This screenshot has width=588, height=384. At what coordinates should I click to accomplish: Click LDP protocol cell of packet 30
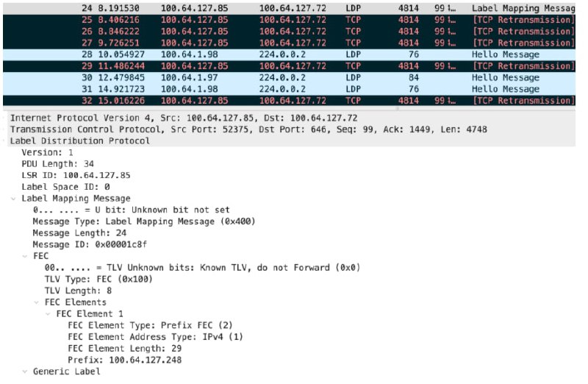point(353,78)
